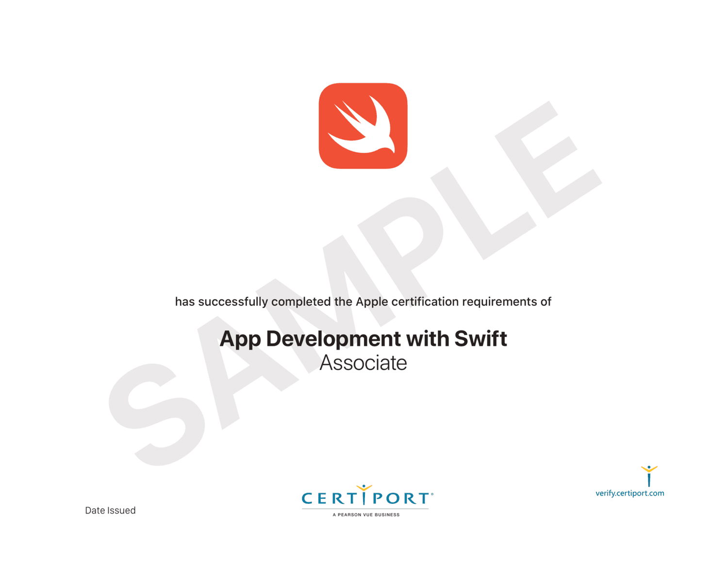728x563 pixels.
Task: Open the verify.certiport.com link
Action: (x=629, y=493)
